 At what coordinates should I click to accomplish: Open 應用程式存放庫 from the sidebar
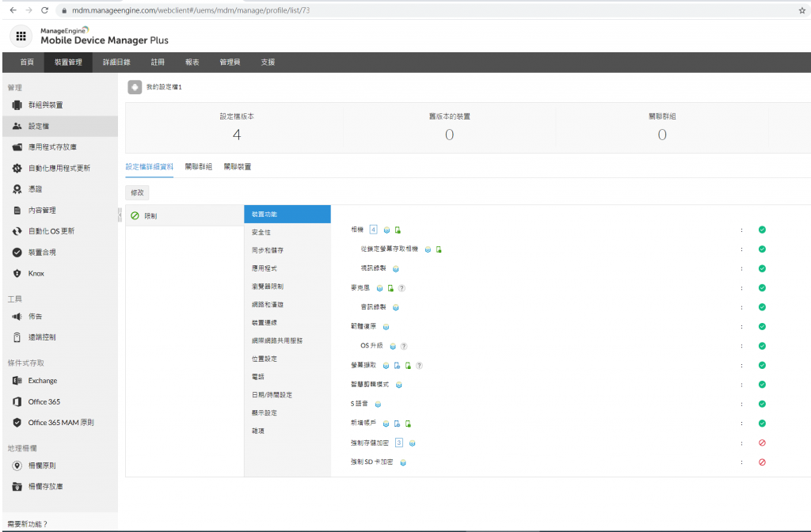click(x=52, y=147)
